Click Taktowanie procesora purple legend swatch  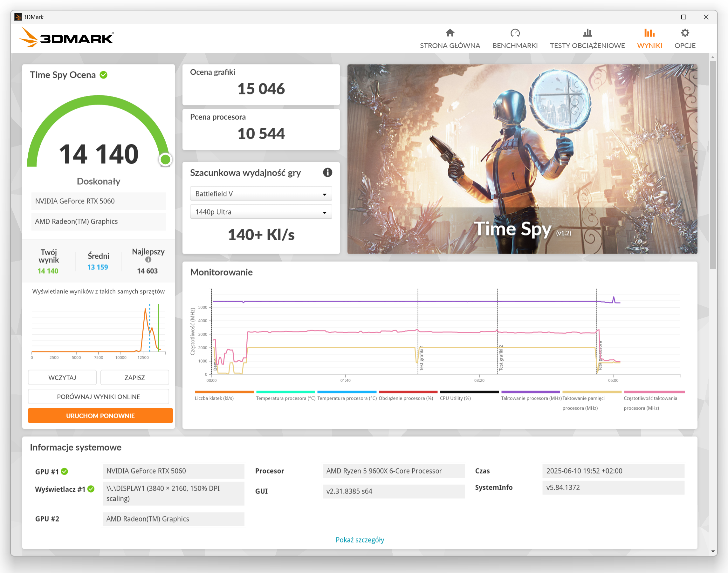click(530, 392)
